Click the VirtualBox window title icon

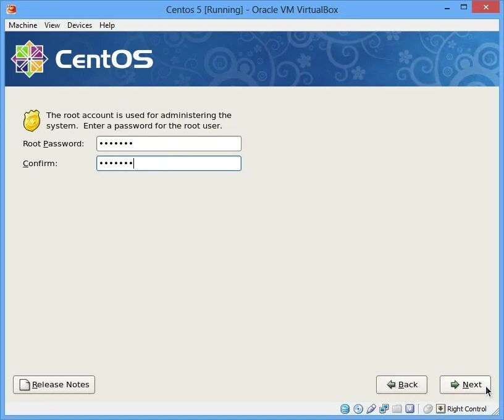click(12, 9)
